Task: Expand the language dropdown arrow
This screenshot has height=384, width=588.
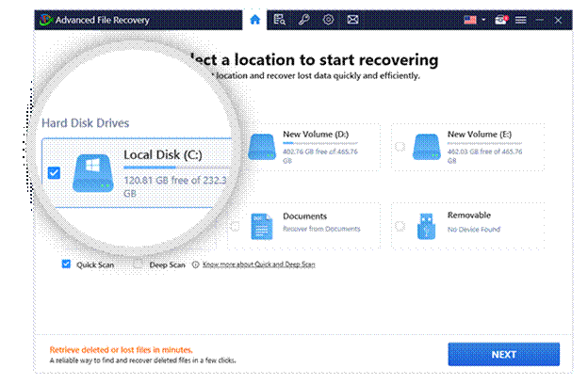Action: click(483, 20)
